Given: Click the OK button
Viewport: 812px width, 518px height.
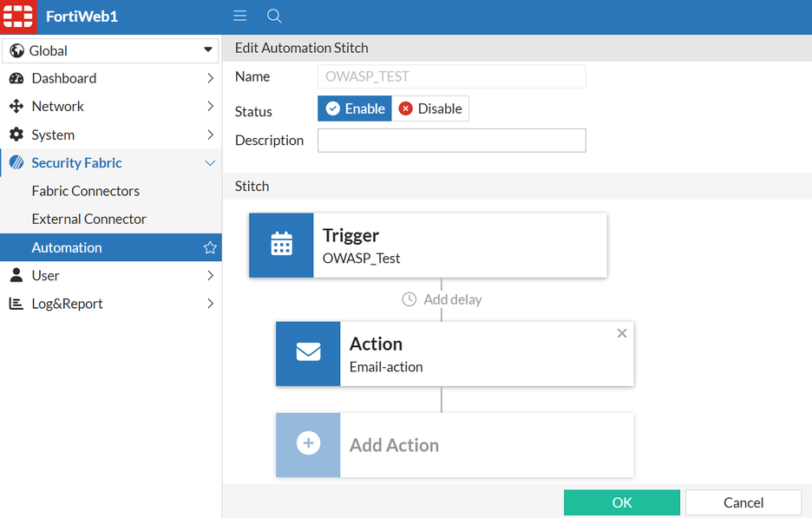Looking at the screenshot, I should point(621,502).
